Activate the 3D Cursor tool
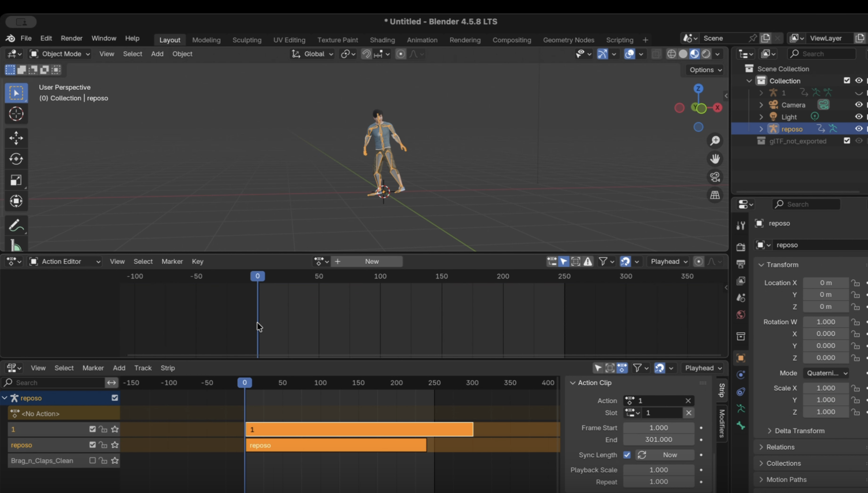This screenshot has width=868, height=493. pos(16,114)
